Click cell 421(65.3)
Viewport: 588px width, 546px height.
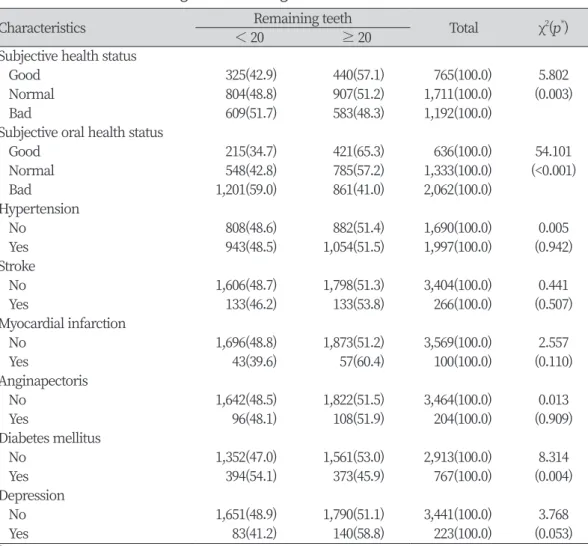coord(358,152)
